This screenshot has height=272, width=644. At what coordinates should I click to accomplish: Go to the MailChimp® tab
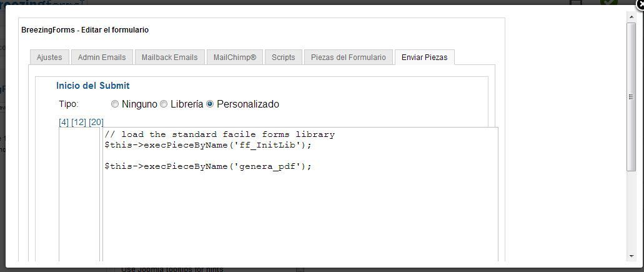(x=235, y=57)
